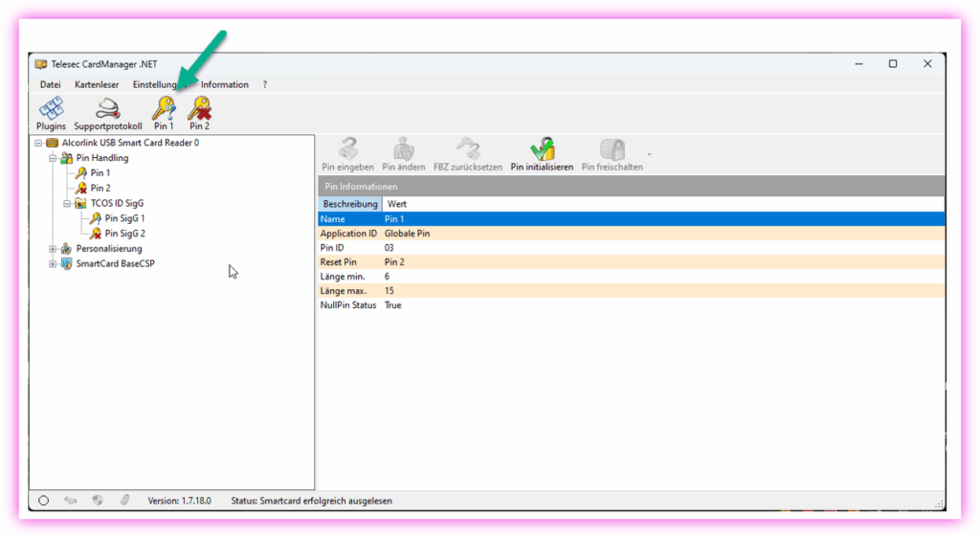Click the Pin freischalten icon
The height and width of the screenshot is (538, 980).
[x=612, y=150]
